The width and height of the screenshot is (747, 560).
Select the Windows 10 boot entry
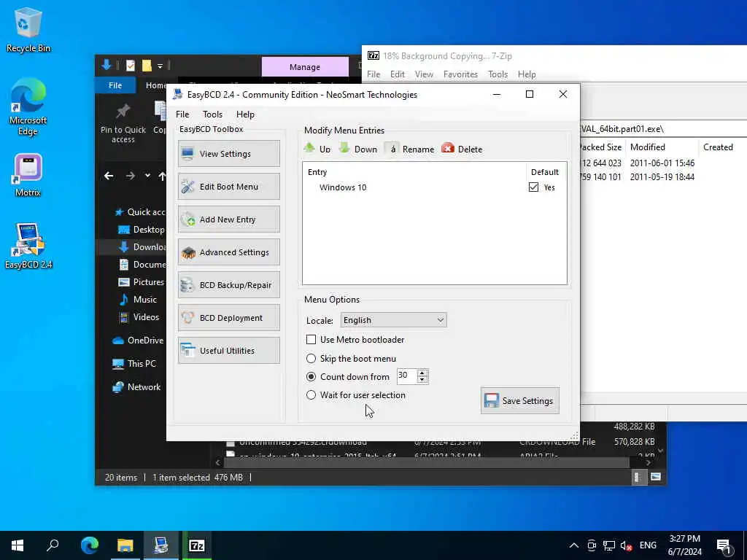point(343,187)
